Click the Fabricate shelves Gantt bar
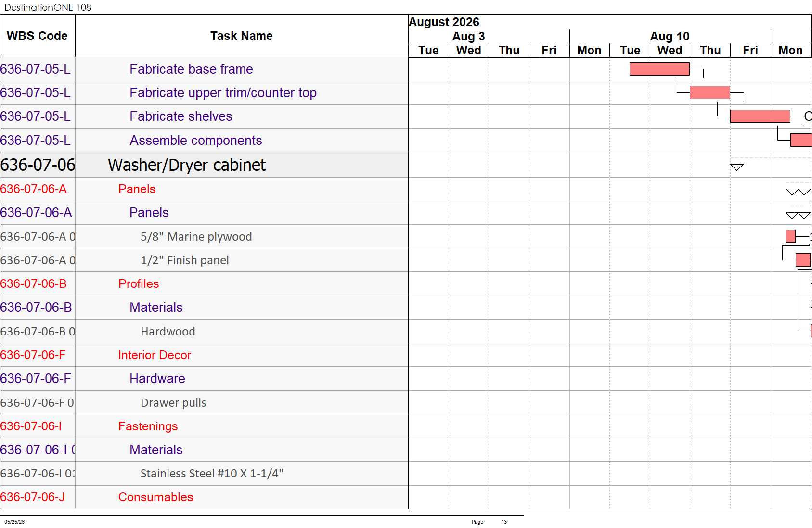812x528 pixels. (x=760, y=116)
